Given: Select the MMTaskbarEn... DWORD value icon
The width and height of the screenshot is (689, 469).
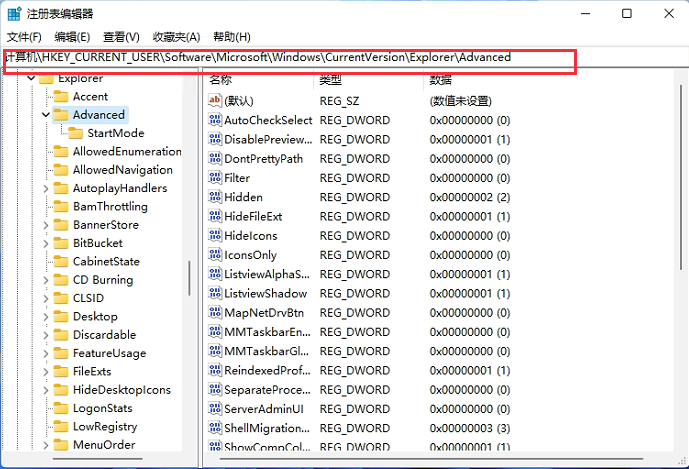Looking at the screenshot, I should (215, 331).
